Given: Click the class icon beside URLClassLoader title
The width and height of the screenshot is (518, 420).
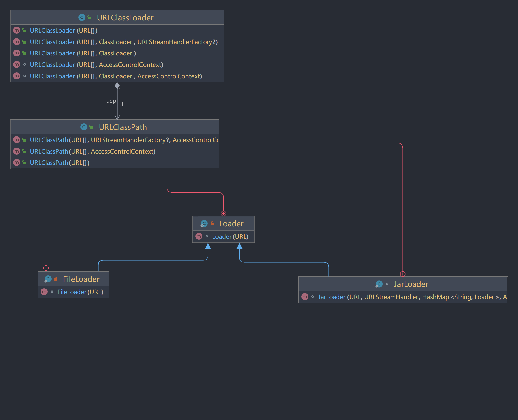Looking at the screenshot, I should point(82,18).
